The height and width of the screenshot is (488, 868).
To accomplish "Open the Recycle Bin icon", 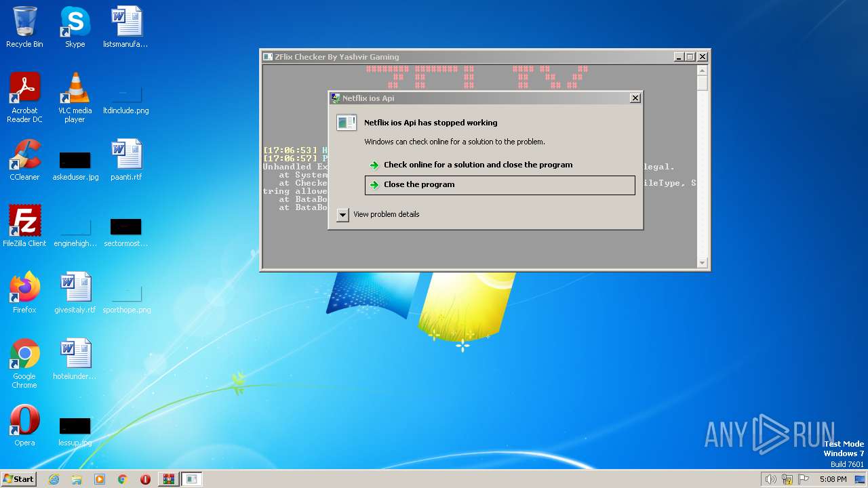I will point(24,28).
